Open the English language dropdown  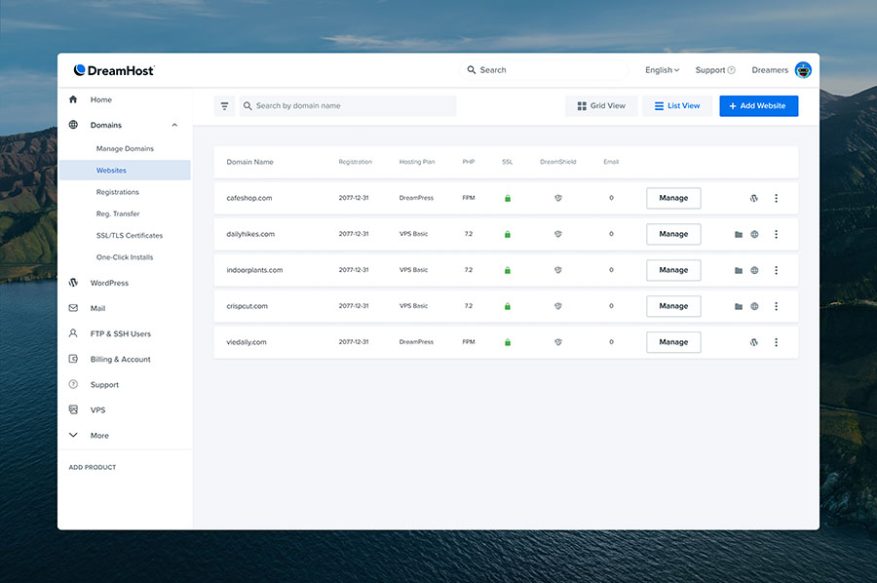point(660,69)
